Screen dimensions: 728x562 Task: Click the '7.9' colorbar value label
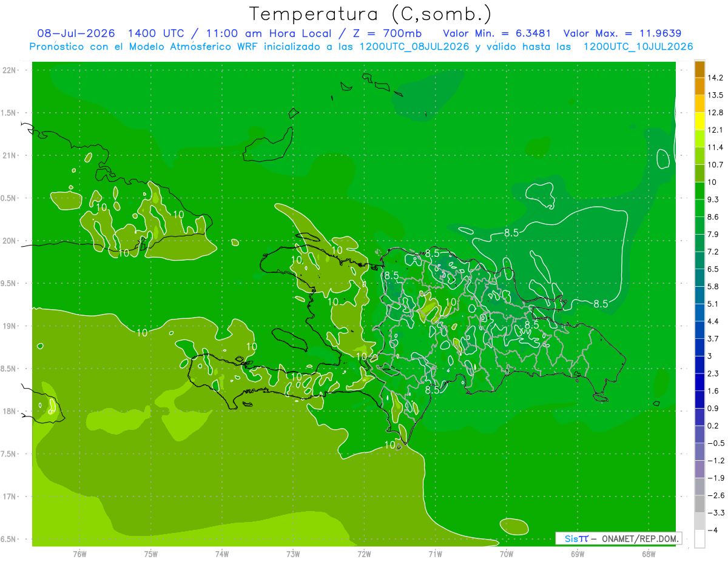(713, 234)
